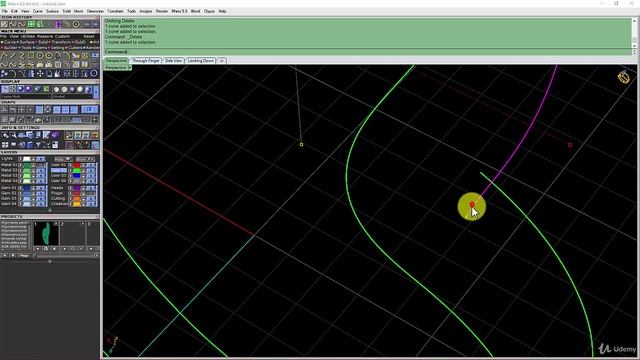This screenshot has height=360, width=640.
Task: Click the blue circle icon at the end of the transform row
Action: pyautogui.click(x=93, y=74)
